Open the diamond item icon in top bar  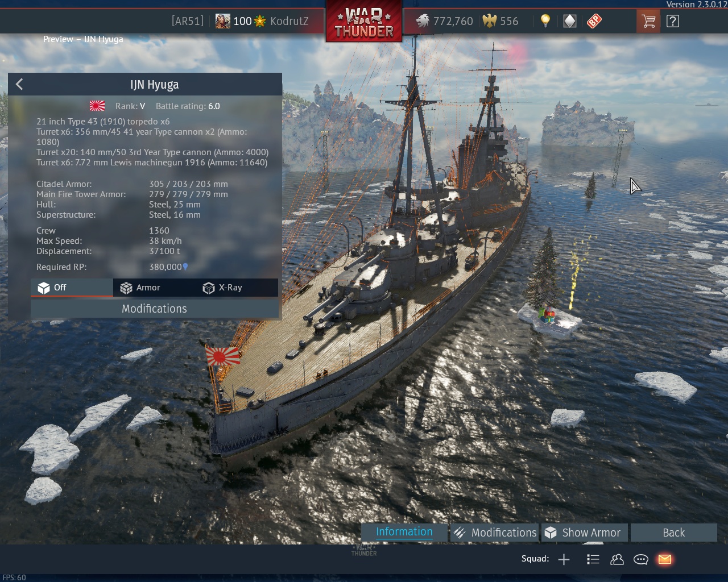click(x=569, y=21)
